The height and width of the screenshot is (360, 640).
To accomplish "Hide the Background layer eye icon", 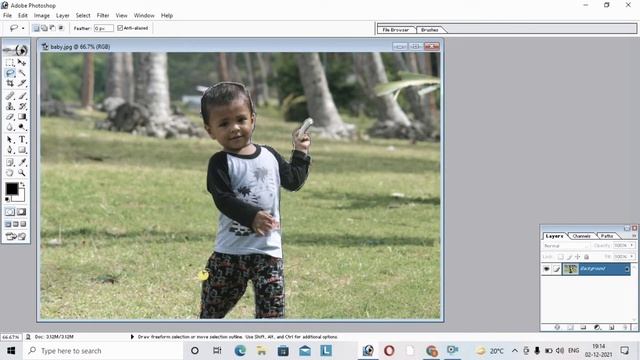I will click(x=547, y=269).
